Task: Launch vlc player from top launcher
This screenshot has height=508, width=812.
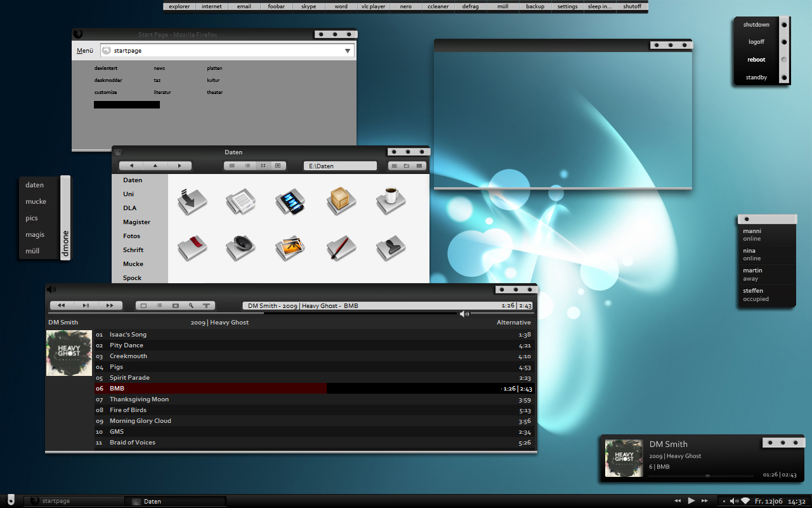Action: [374, 6]
